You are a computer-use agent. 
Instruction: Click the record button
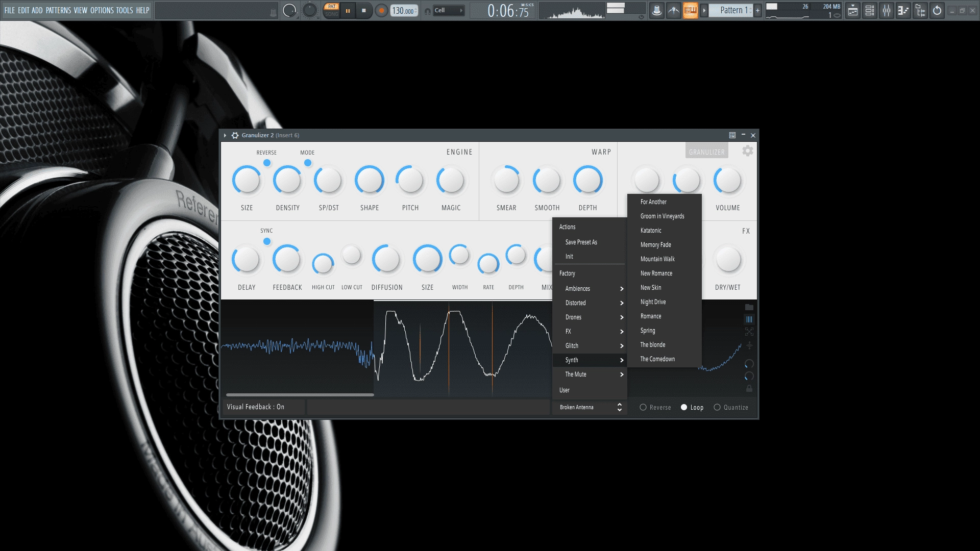pos(381,10)
